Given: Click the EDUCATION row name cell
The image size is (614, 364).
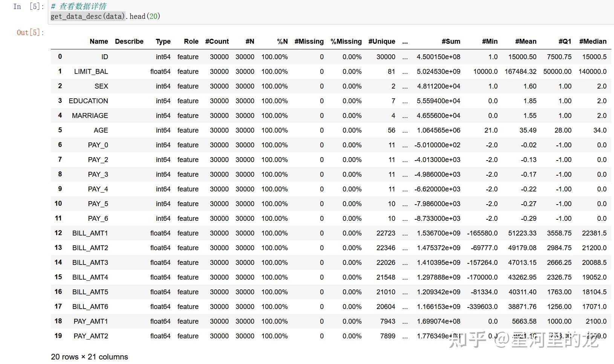Looking at the screenshot, I should point(88,101).
